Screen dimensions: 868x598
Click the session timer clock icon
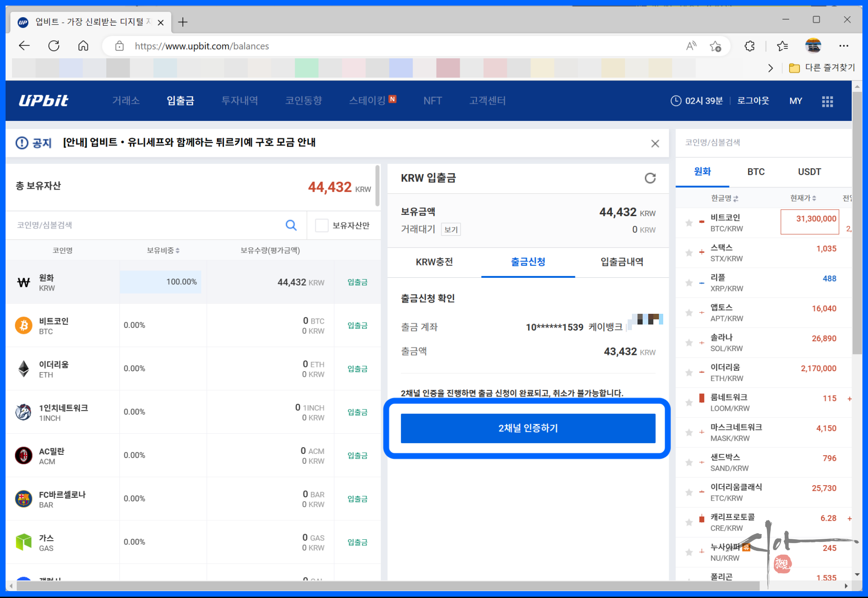[x=676, y=101]
